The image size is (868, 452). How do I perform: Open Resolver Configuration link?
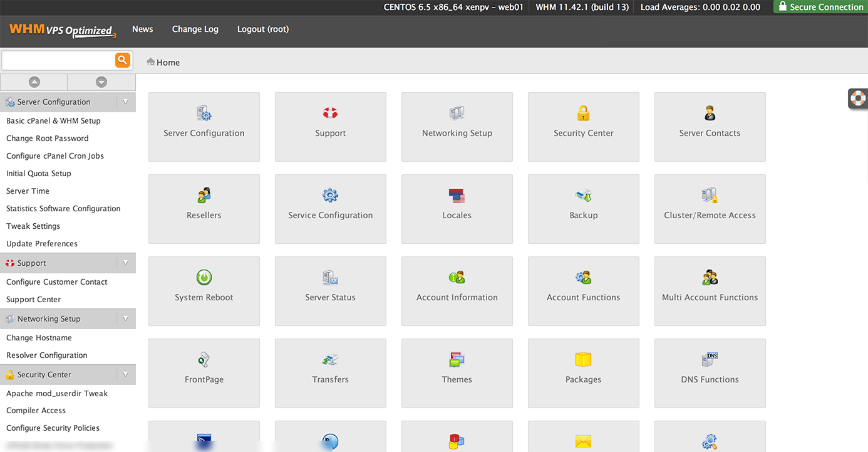coord(47,355)
